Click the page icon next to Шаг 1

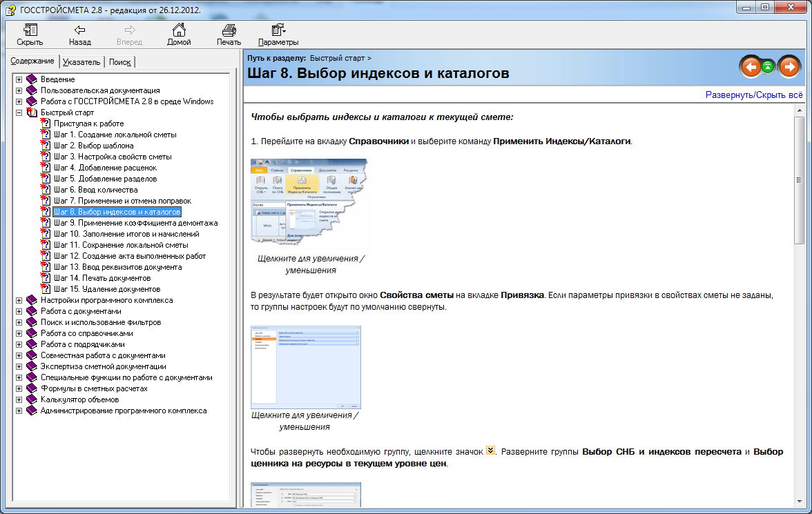[x=46, y=135]
